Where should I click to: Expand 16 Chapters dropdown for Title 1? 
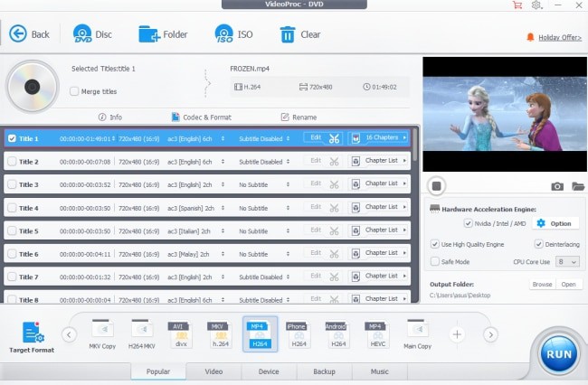(x=378, y=137)
